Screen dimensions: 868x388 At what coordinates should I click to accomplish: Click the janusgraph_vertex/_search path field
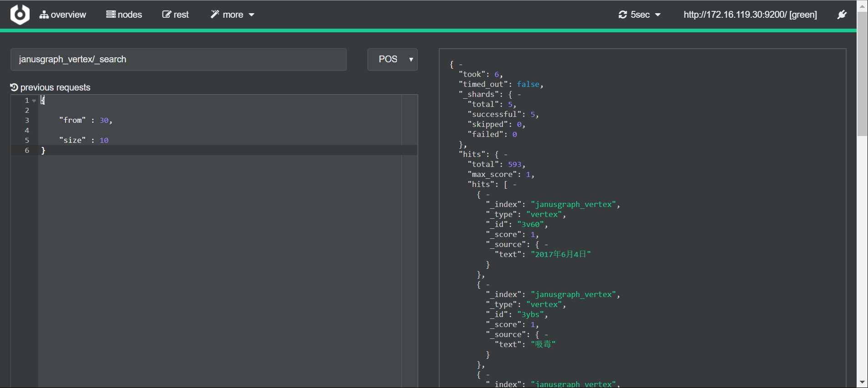click(x=178, y=60)
